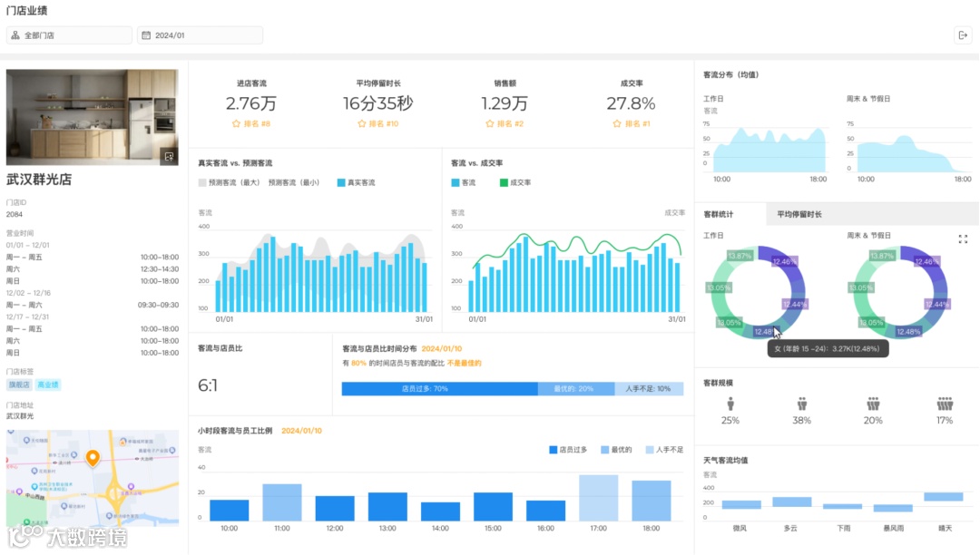Click the 周末 & 节假日 area chart
980x555 pixels.
click(x=915, y=153)
